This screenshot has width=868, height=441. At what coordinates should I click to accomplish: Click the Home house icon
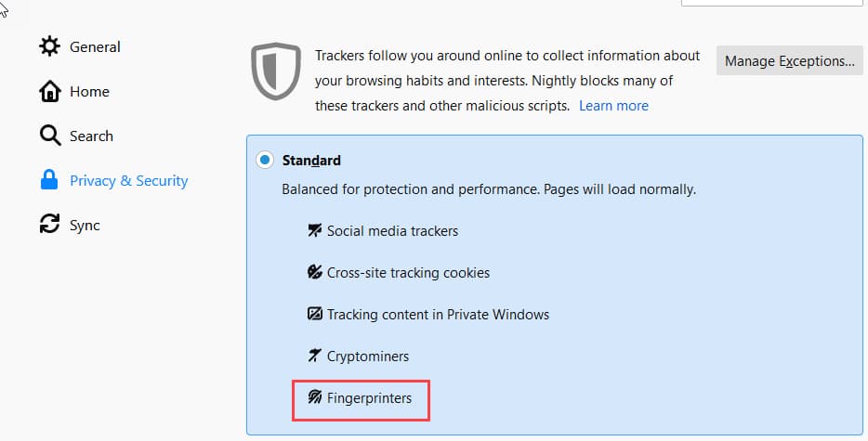pos(49,91)
